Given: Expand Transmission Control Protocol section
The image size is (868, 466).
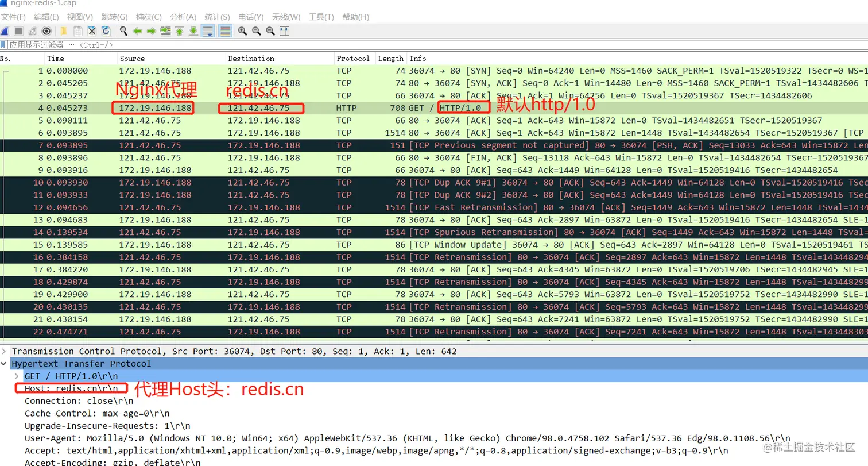Looking at the screenshot, I should 5,351.
